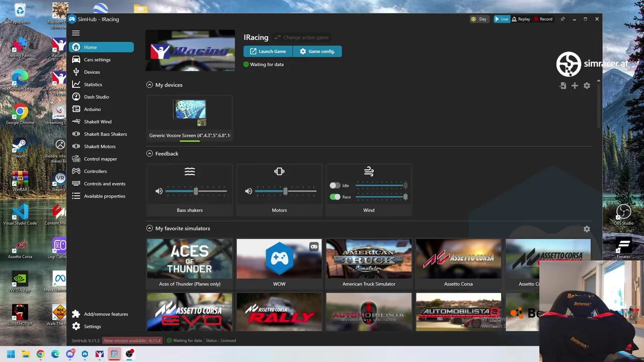This screenshot has width=644, height=362.
Task: Click the ShakeIt Wind fan icon
Action: (x=76, y=122)
